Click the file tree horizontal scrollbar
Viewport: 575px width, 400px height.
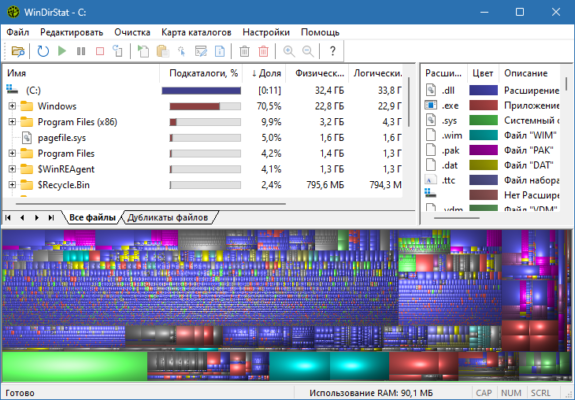(x=151, y=203)
